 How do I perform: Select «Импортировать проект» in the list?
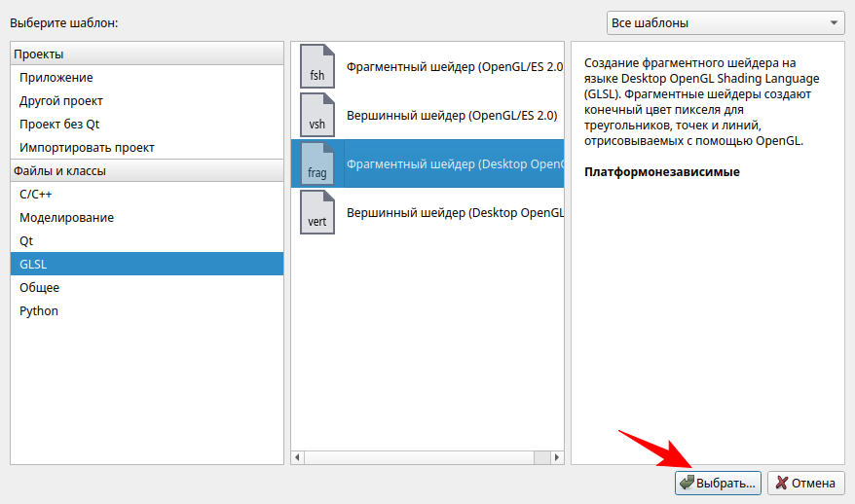(x=87, y=148)
